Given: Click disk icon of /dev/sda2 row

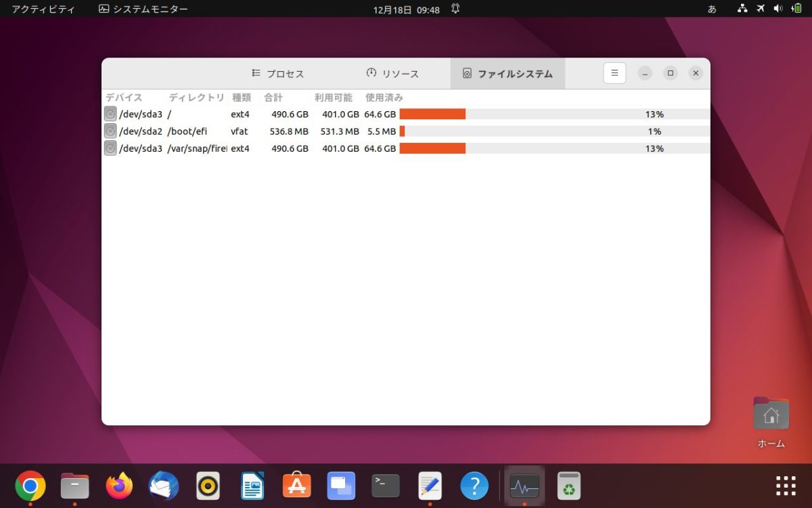Looking at the screenshot, I should (x=110, y=131).
